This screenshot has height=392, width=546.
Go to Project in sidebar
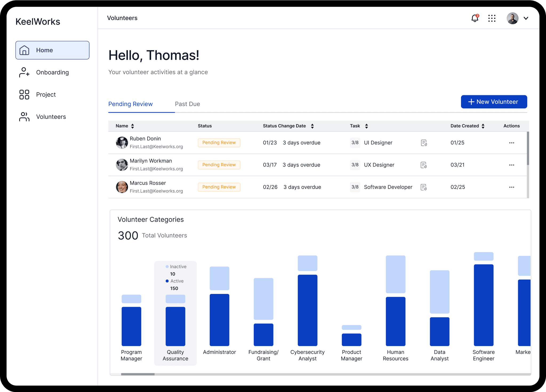[46, 95]
